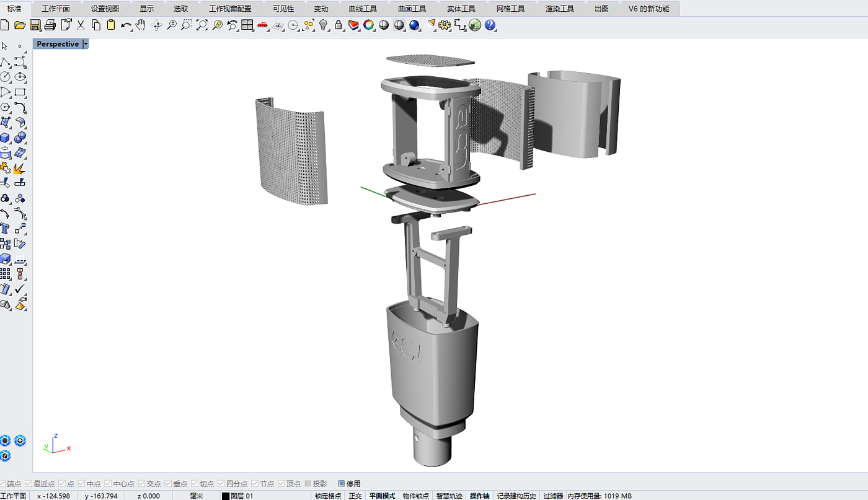Click the Explode tool icon
The width and height of the screenshot is (868, 500).
pyautogui.click(x=20, y=169)
